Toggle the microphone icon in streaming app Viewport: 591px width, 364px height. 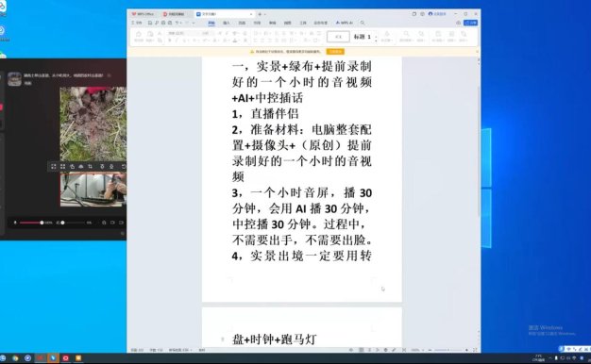(15, 223)
